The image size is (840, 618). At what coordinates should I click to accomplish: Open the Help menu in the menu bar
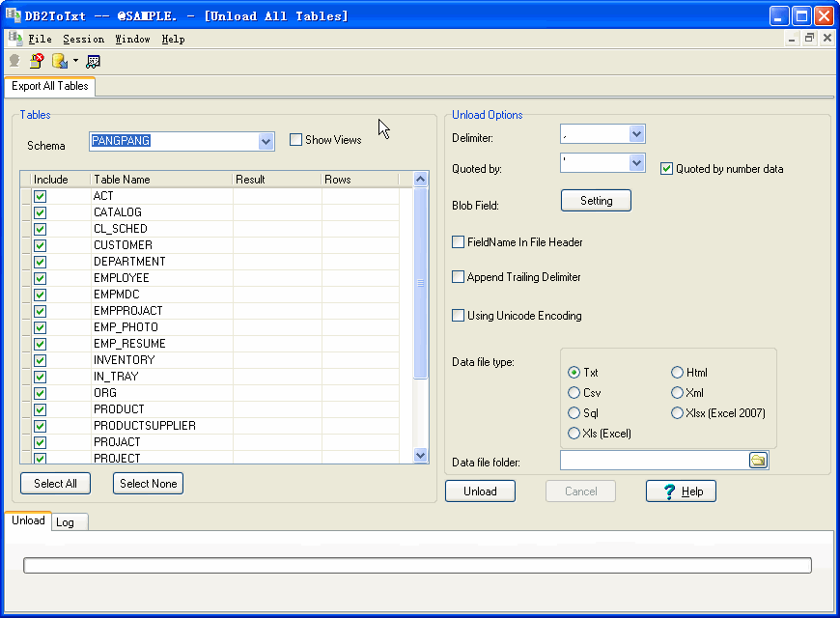coord(173,40)
